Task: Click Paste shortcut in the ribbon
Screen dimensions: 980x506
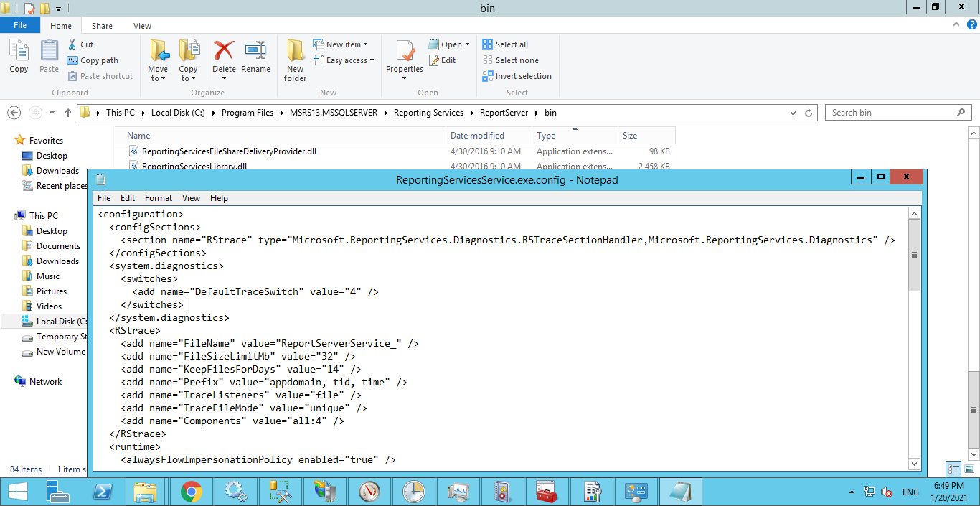Action: (x=100, y=76)
